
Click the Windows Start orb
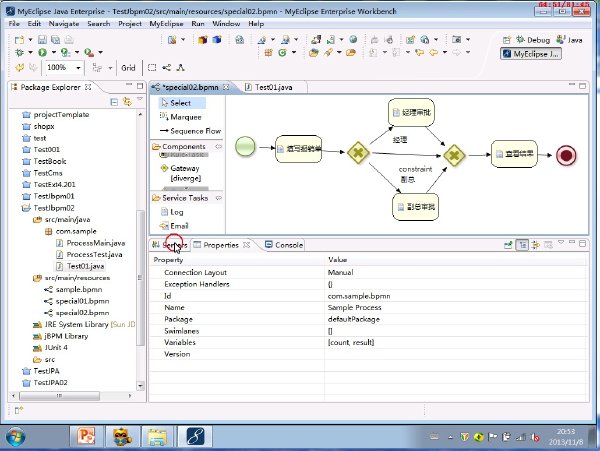[15, 437]
